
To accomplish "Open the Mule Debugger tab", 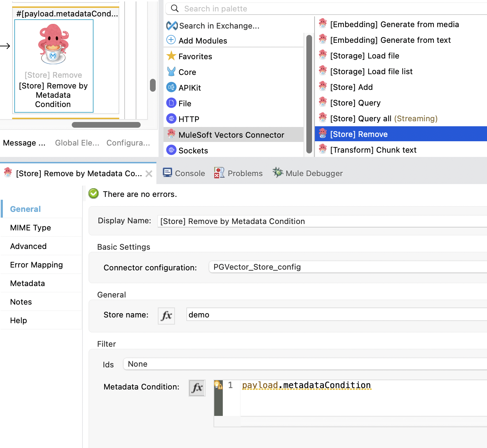I will [x=308, y=173].
